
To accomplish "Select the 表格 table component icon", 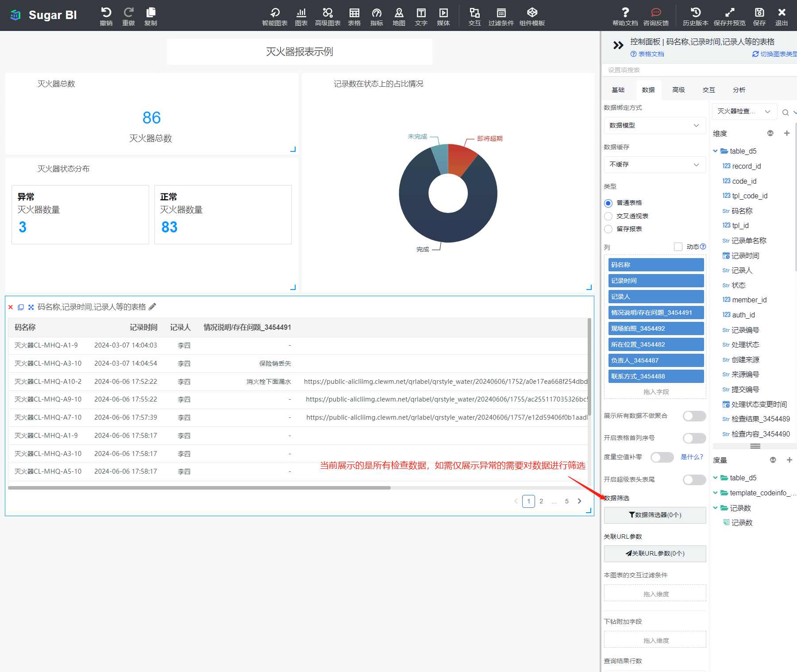I will tap(354, 12).
